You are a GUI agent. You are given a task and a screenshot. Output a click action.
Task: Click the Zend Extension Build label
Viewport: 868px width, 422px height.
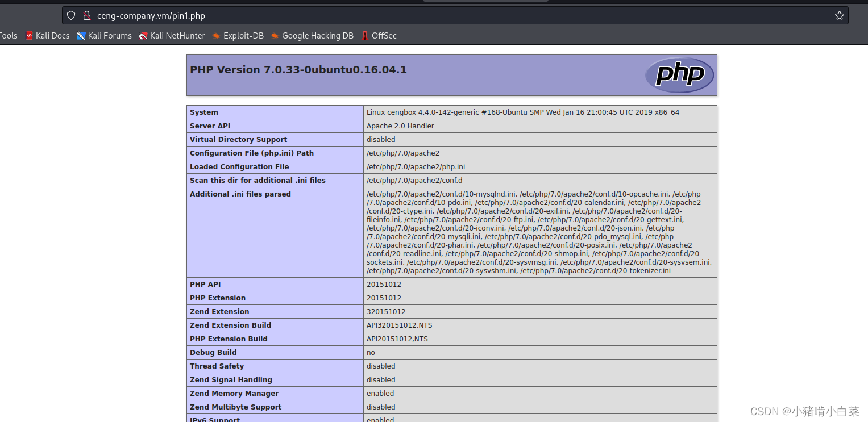click(231, 325)
